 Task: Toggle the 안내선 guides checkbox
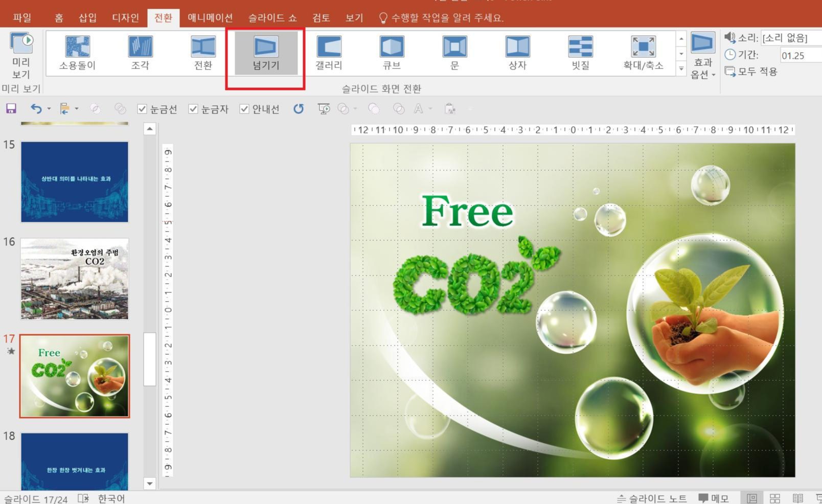click(x=244, y=109)
